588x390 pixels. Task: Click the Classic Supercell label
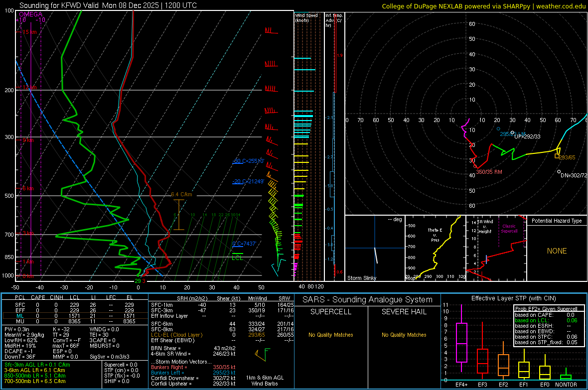pos(509,229)
